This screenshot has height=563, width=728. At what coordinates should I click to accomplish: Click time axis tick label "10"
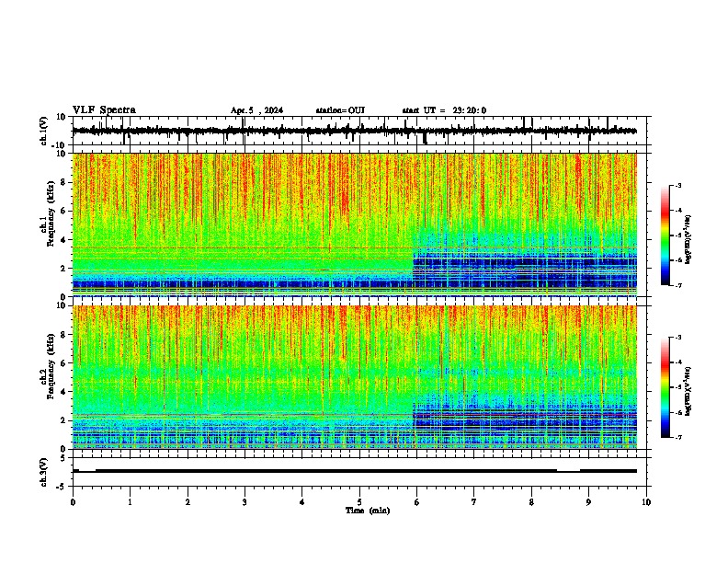point(646,502)
